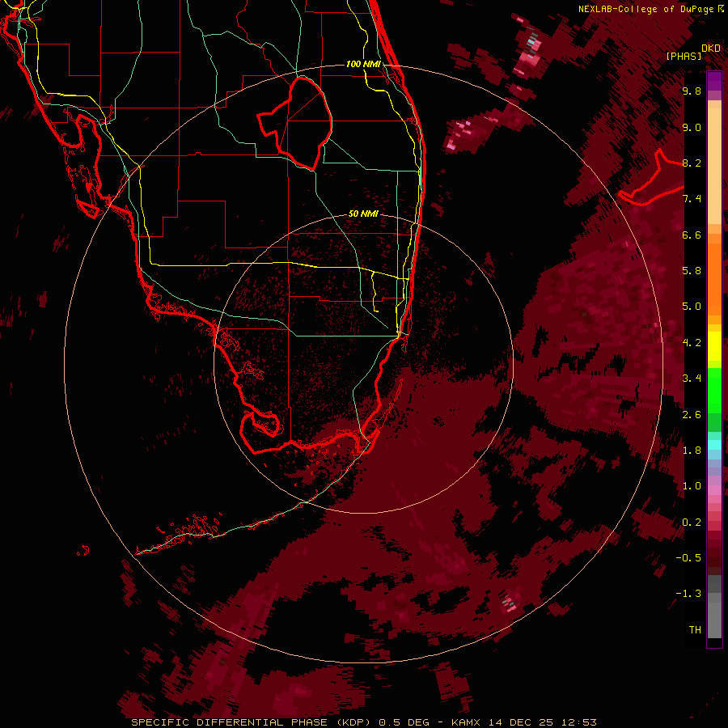This screenshot has height=728, width=728.
Task: Click the 6.6 value on the scale
Action: click(692, 235)
